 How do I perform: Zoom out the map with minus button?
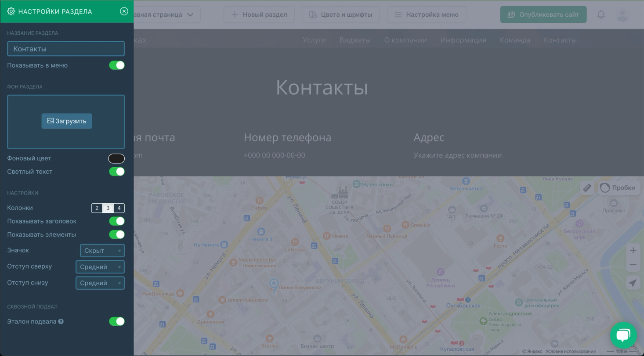point(633,265)
